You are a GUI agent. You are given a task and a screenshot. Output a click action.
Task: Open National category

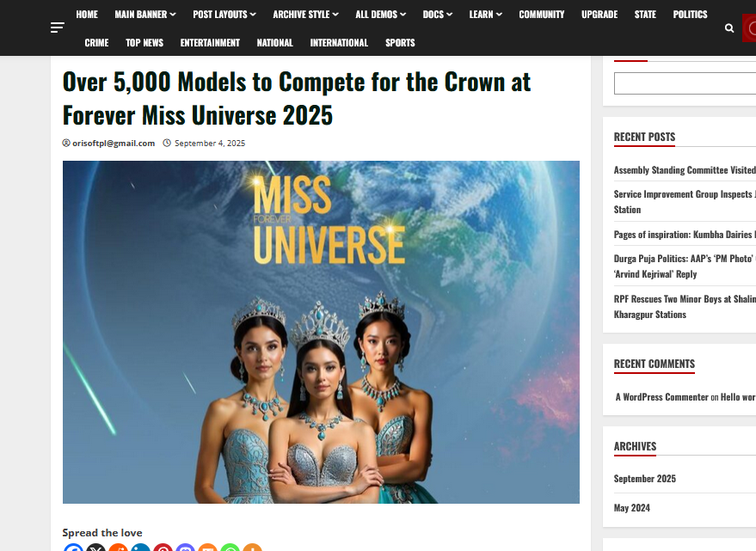[275, 43]
